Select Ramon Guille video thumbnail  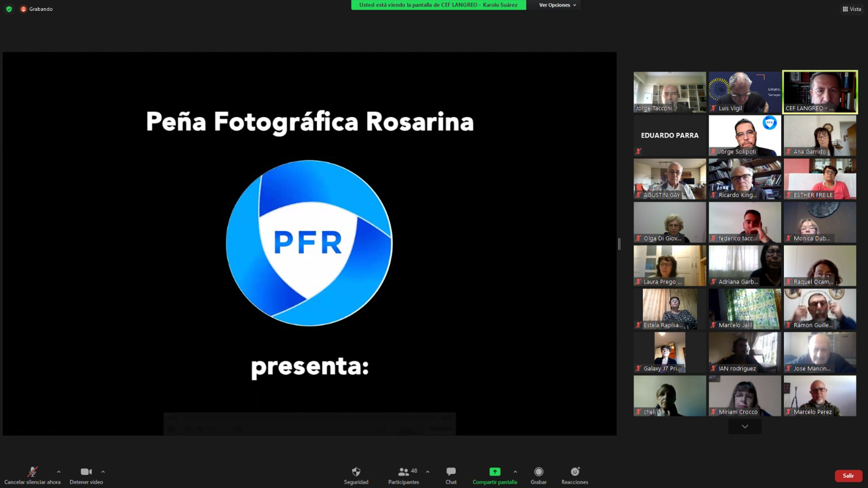820,309
